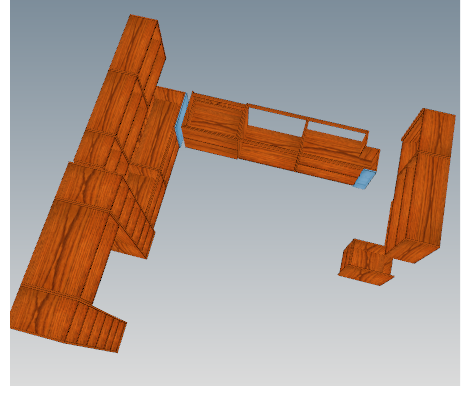Select the upper section of standalone tall cabinet
The width and height of the screenshot is (469, 396).
click(x=429, y=132)
